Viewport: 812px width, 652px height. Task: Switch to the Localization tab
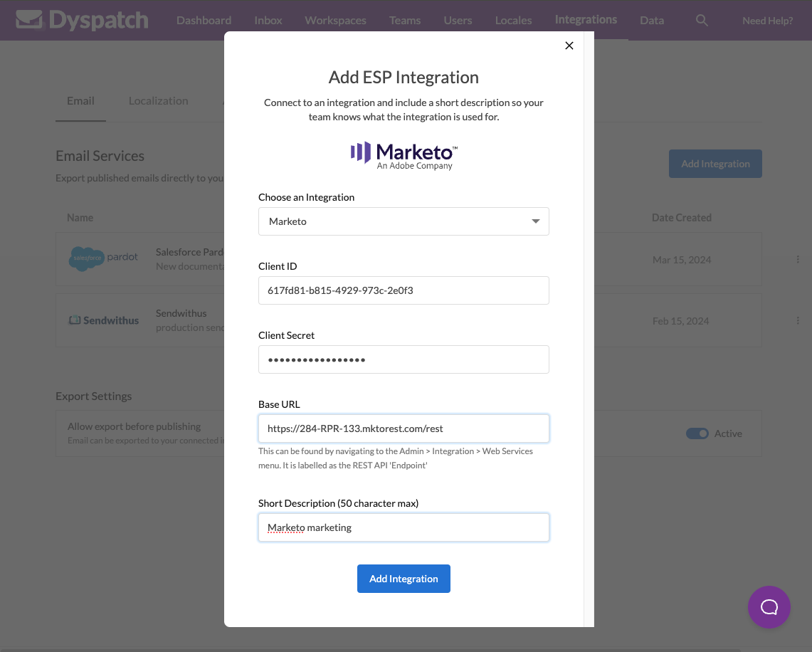(x=159, y=101)
